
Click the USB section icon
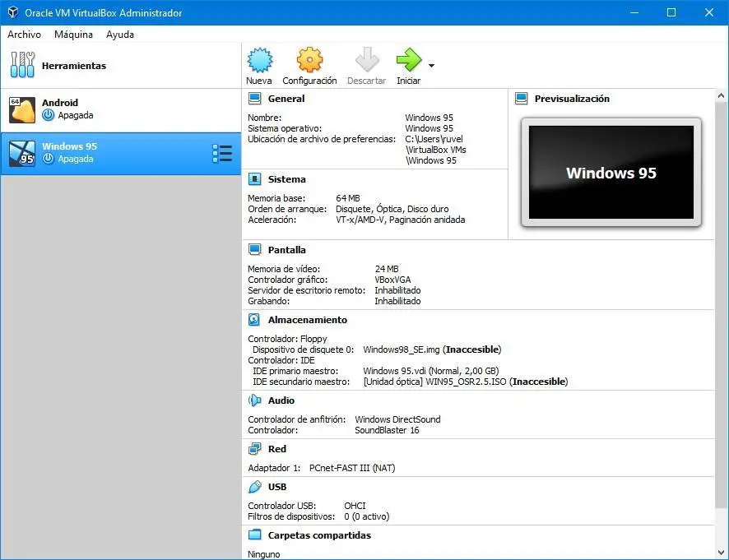click(x=254, y=487)
